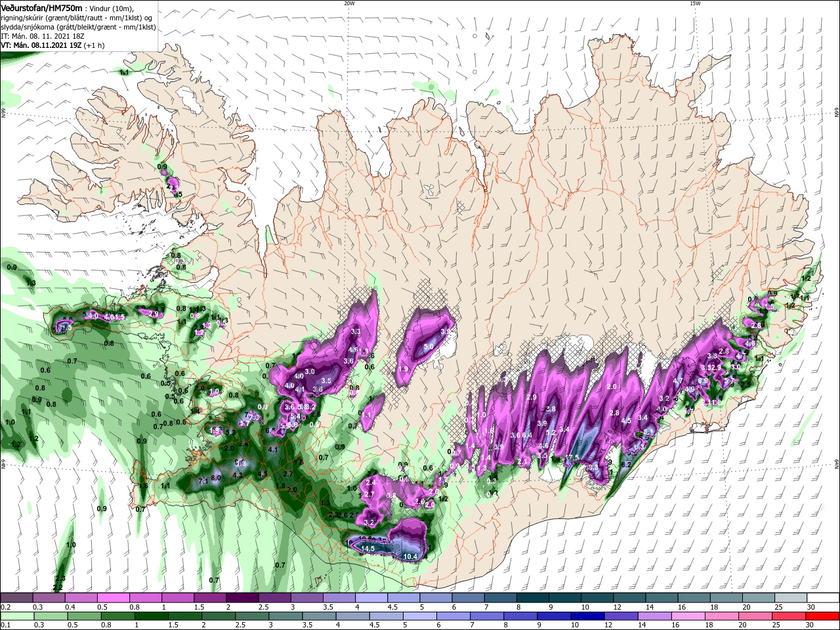Click the 14.5 precipitation value on map

click(x=367, y=549)
